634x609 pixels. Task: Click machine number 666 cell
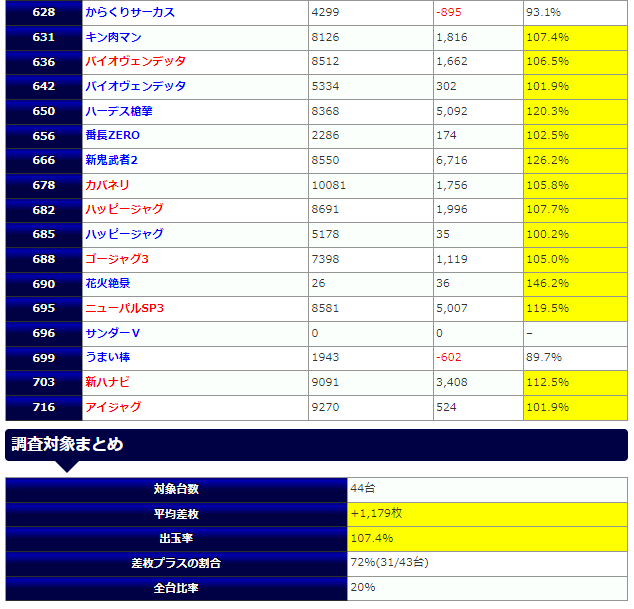click(43, 160)
